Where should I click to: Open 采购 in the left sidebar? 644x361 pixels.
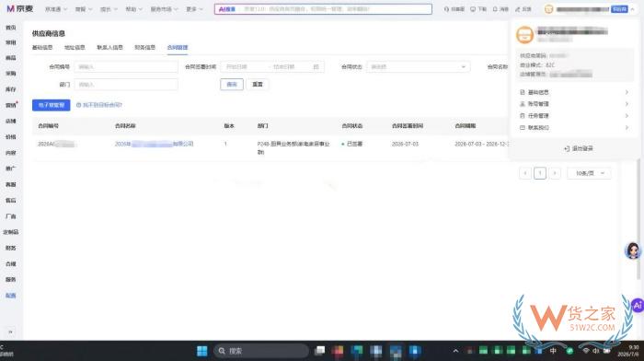click(x=11, y=74)
